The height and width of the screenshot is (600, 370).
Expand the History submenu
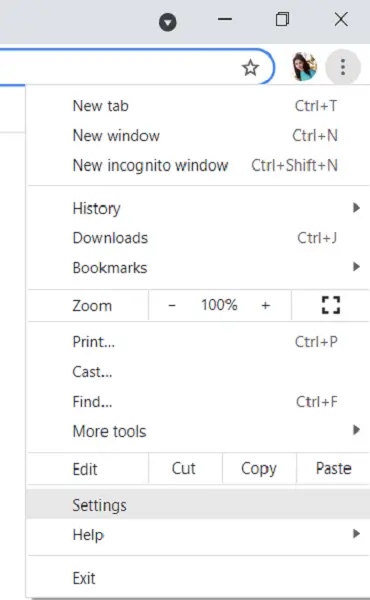click(198, 208)
